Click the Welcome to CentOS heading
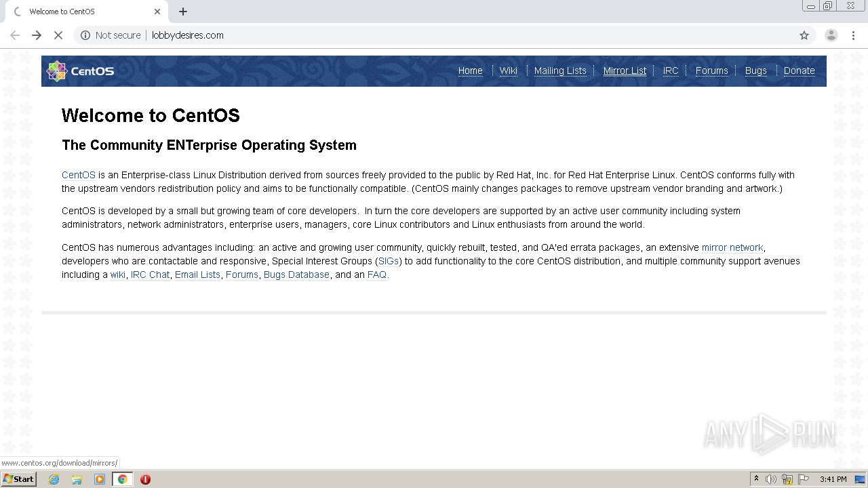 151,115
